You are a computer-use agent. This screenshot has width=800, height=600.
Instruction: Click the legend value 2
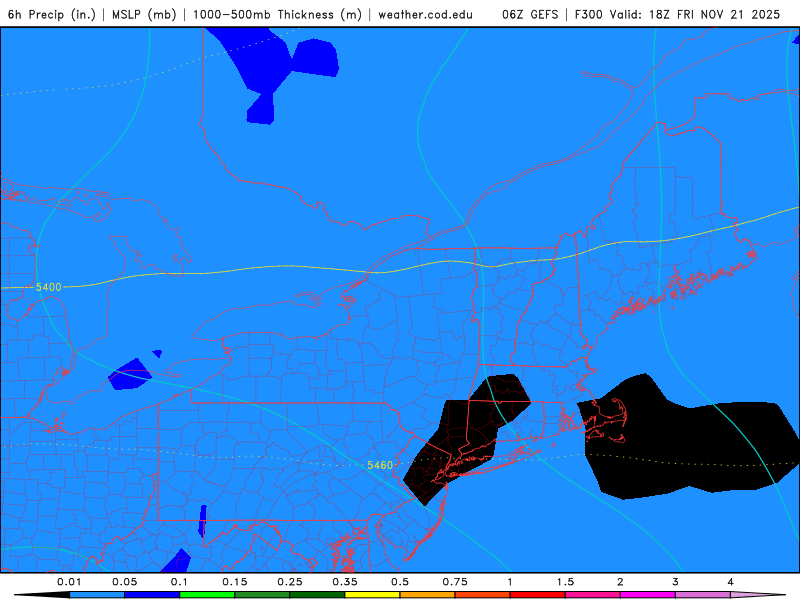[x=620, y=582]
